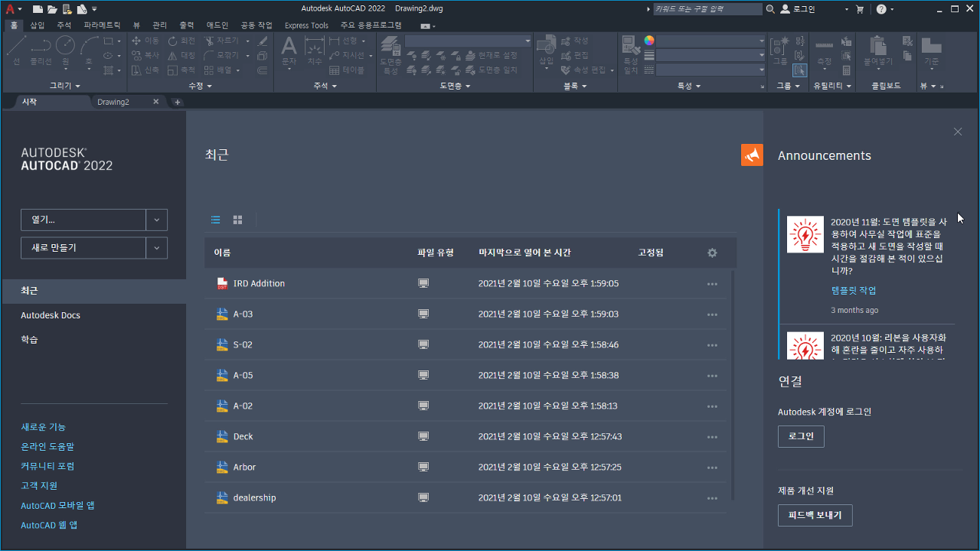This screenshot has height=551, width=980.
Task: Click the Help question mark icon
Action: [x=881, y=9]
